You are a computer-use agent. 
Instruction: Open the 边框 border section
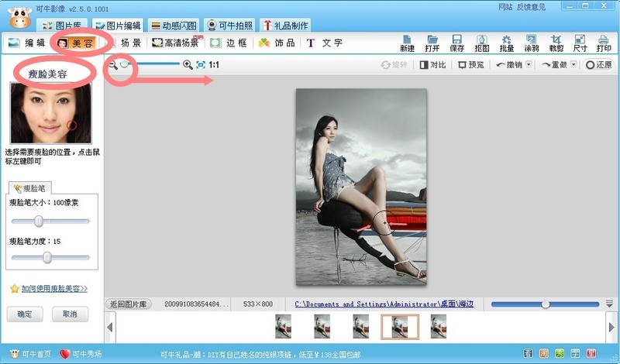(229, 43)
